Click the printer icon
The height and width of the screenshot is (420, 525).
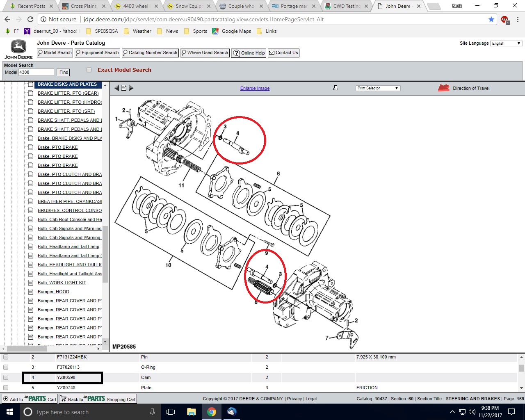click(x=336, y=88)
